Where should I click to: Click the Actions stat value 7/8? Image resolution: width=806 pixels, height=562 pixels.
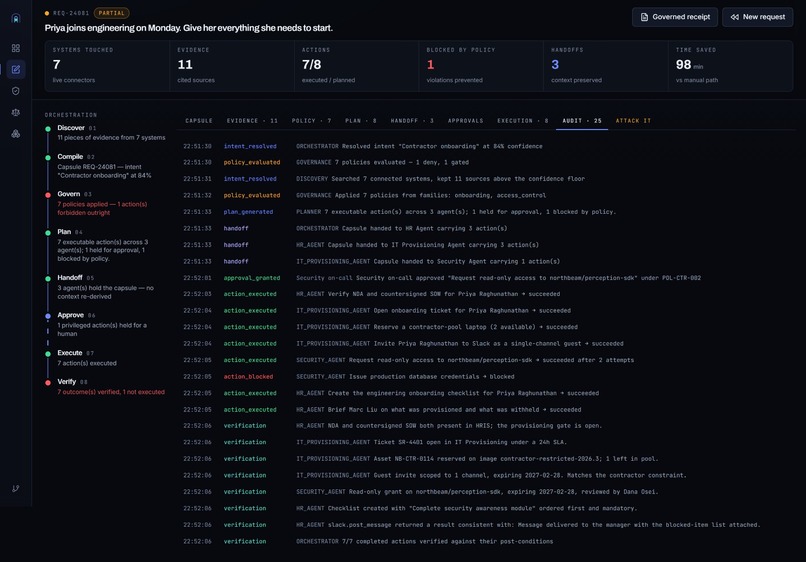(312, 65)
